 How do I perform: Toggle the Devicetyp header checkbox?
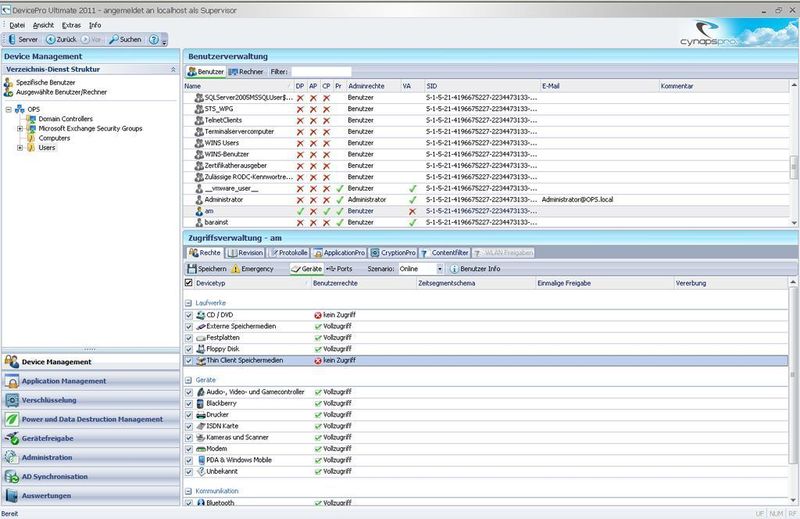tap(189, 283)
